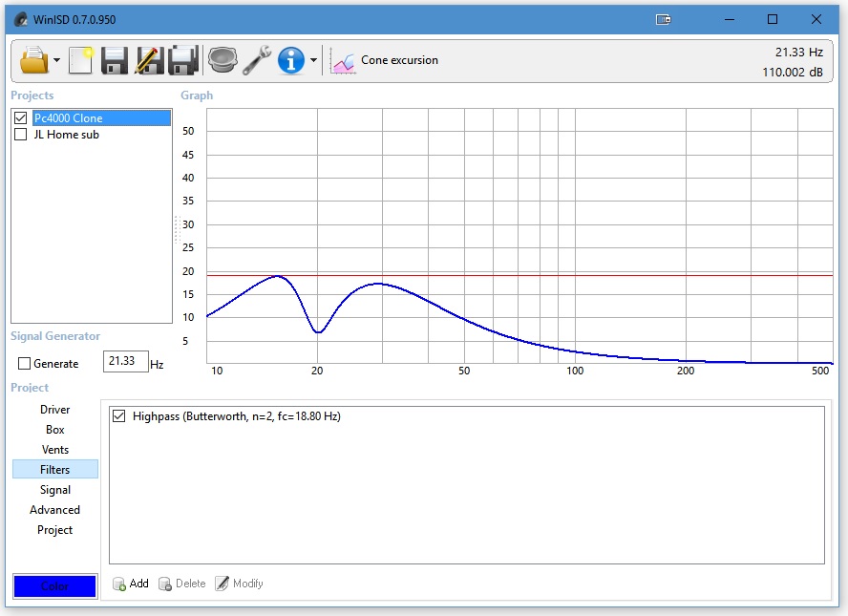Viewport: 848px width, 616px height.
Task: Click the compact overlay icon in title bar
Action: pos(664,19)
